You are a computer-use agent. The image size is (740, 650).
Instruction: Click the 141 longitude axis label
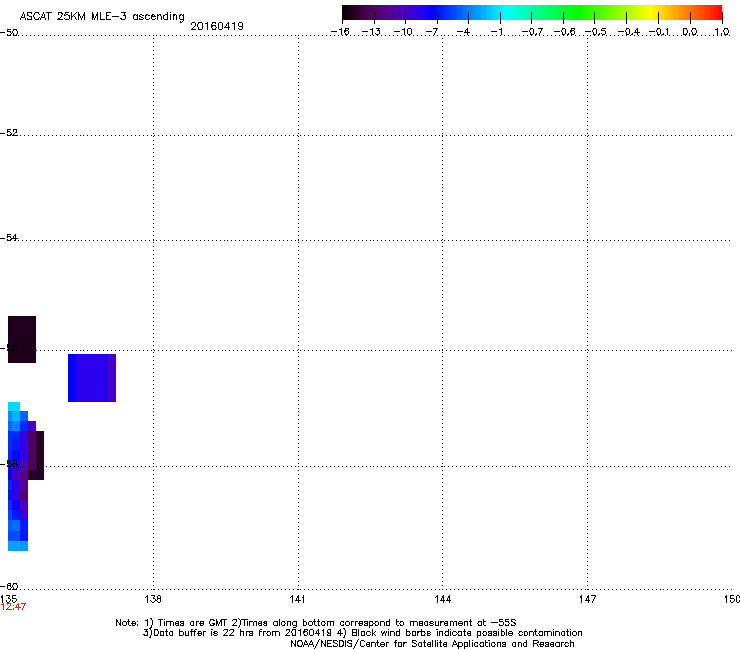pos(297,599)
